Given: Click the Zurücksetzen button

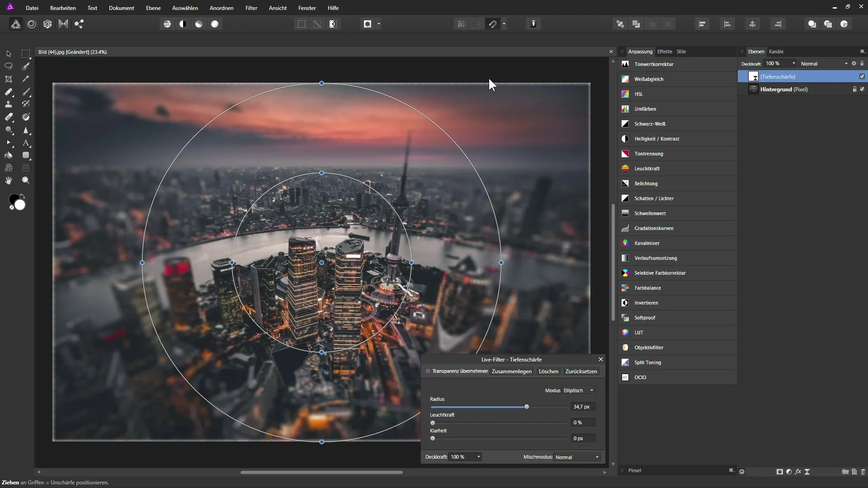Looking at the screenshot, I should click(x=581, y=371).
